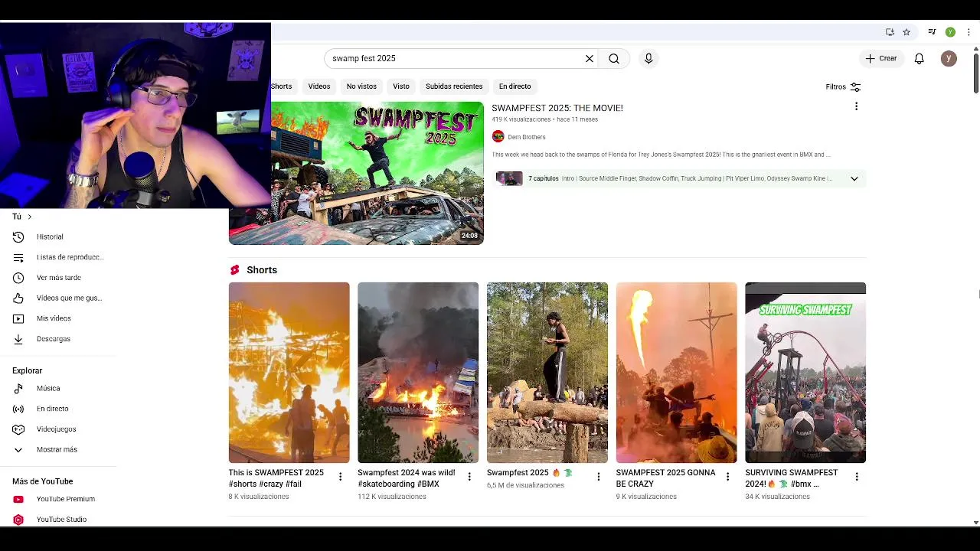
Task: Expand the Tú section chevron
Action: [x=30, y=217]
